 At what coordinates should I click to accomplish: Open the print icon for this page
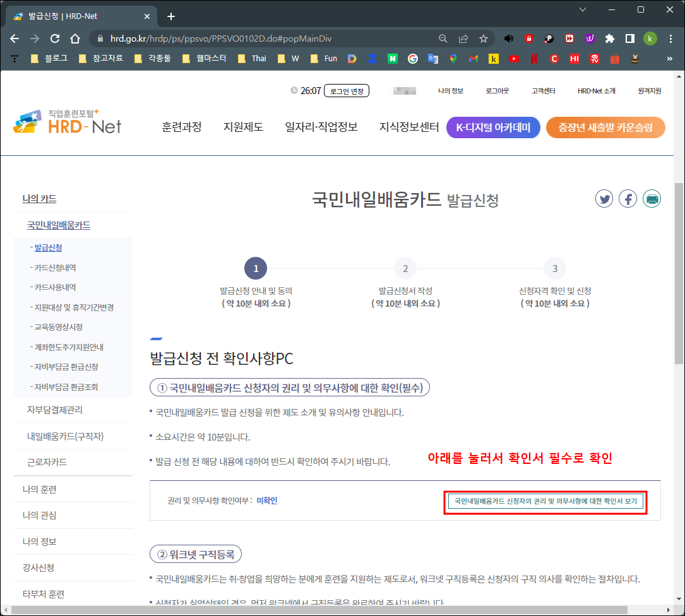(652, 198)
